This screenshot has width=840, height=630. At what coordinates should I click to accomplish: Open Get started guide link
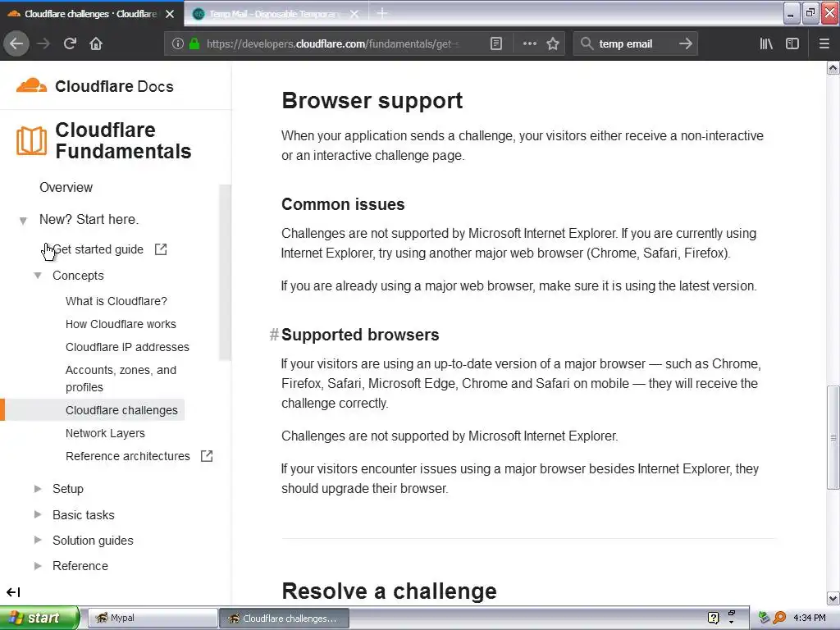(98, 249)
